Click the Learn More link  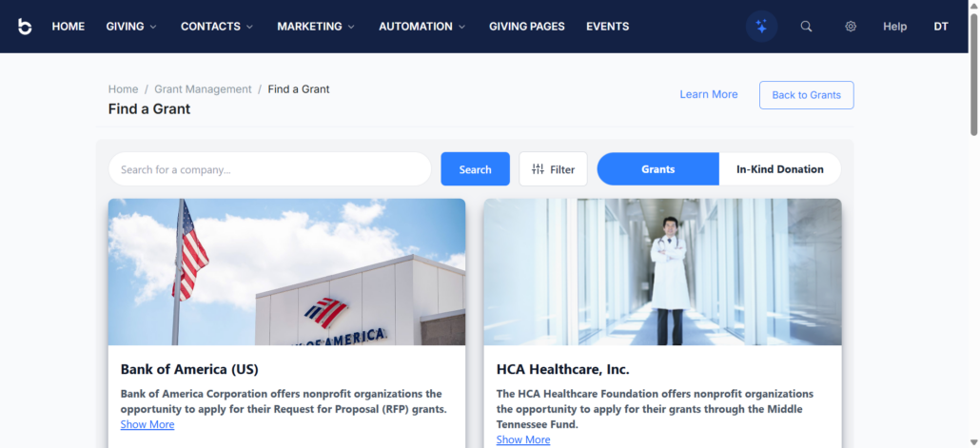point(708,95)
